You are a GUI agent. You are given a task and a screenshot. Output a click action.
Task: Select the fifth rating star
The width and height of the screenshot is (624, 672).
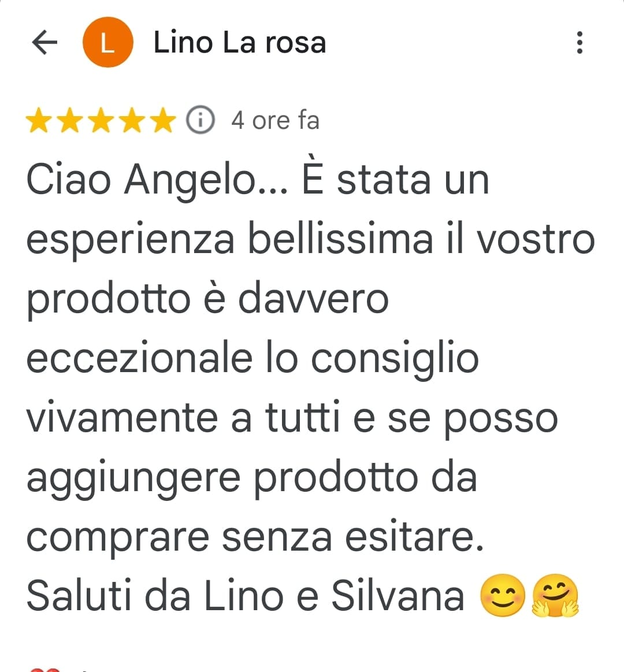164,120
